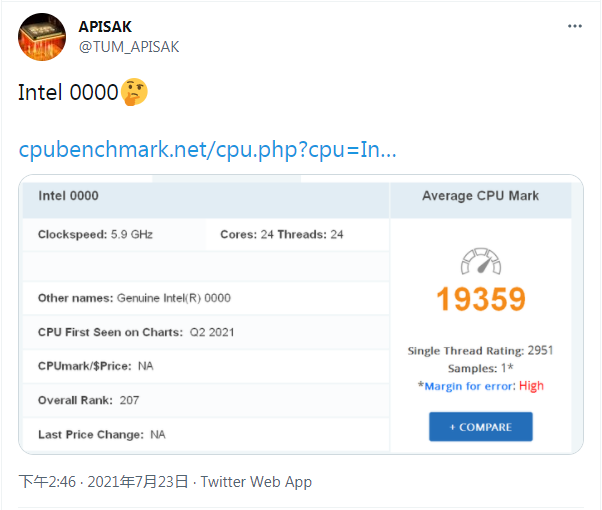Click the Overall Rank 207 row
This screenshot has height=510, width=602.
206,400
